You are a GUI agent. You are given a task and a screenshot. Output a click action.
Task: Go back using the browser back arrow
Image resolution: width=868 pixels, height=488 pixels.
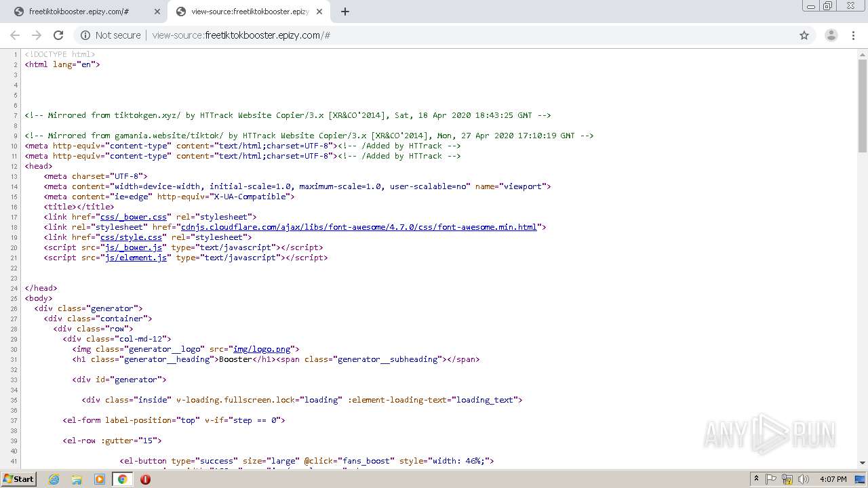tap(15, 35)
